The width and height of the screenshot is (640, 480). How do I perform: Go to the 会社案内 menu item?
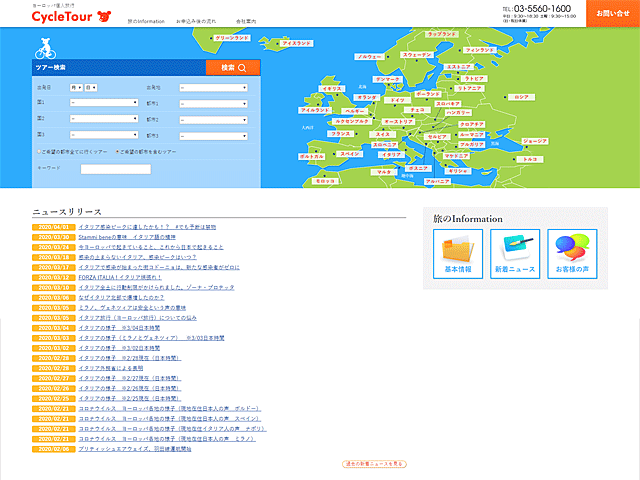(x=245, y=20)
